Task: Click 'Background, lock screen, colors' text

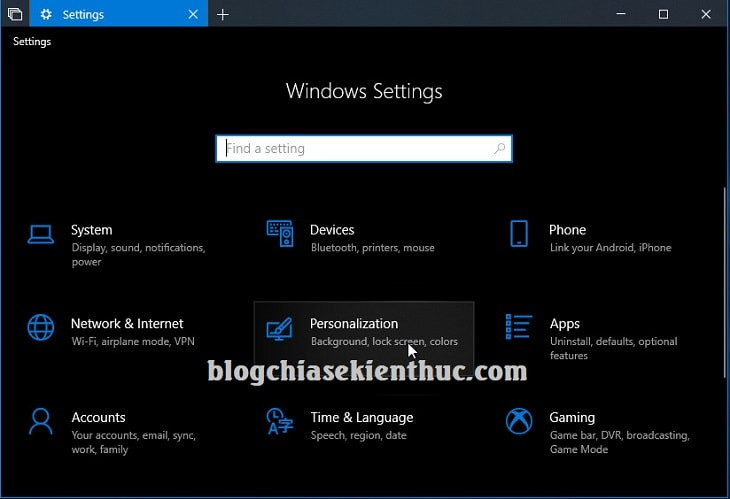Action: click(x=384, y=341)
